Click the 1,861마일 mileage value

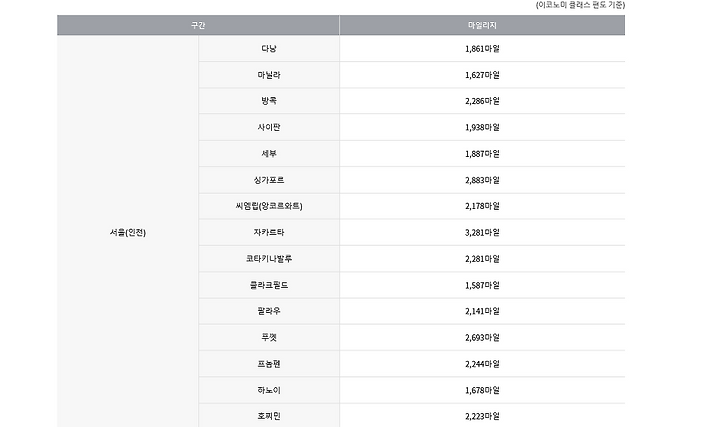coord(482,49)
